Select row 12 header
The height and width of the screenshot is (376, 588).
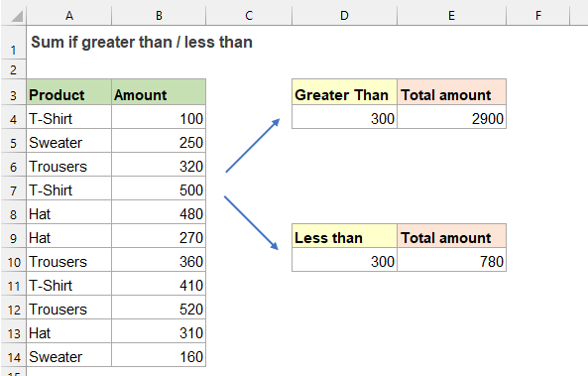tap(14, 308)
